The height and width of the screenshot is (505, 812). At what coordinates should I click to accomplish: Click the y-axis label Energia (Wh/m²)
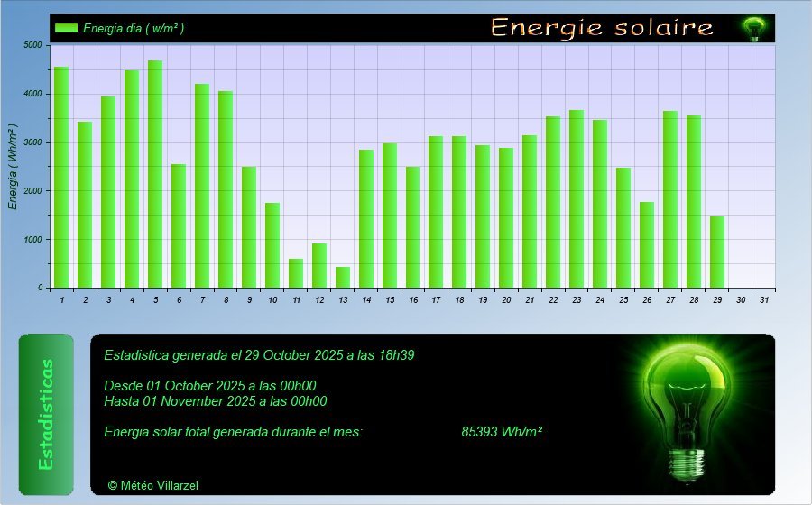pos(14,167)
